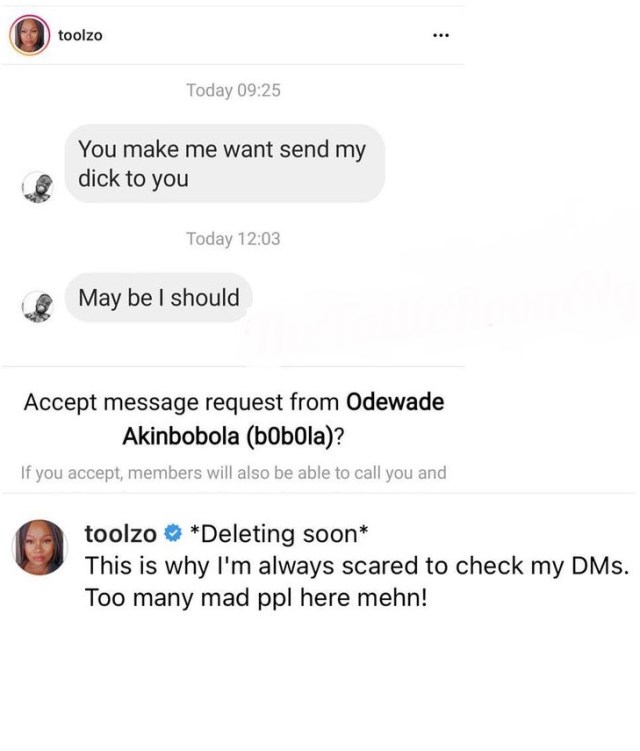Select the "May be I should" message bubble
The width and height of the screenshot is (640, 751).
tap(159, 298)
